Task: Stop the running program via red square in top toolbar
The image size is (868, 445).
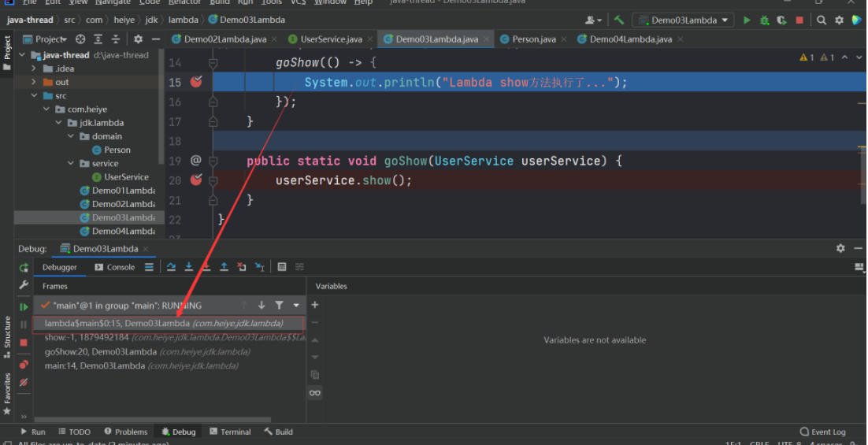Action: click(x=799, y=20)
